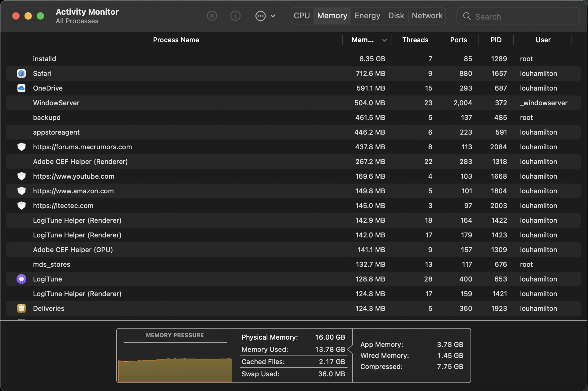Click the stop process X icon
This screenshot has width=588, height=391.
tap(212, 16)
